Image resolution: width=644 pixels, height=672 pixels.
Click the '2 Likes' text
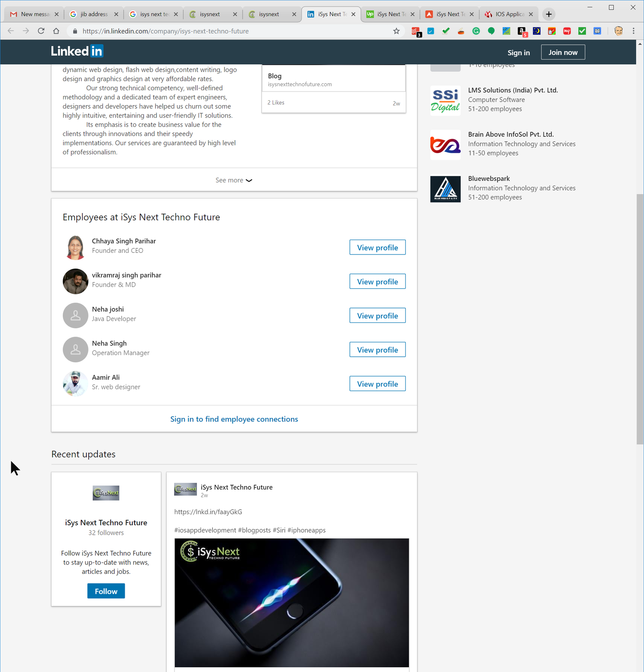click(x=276, y=103)
